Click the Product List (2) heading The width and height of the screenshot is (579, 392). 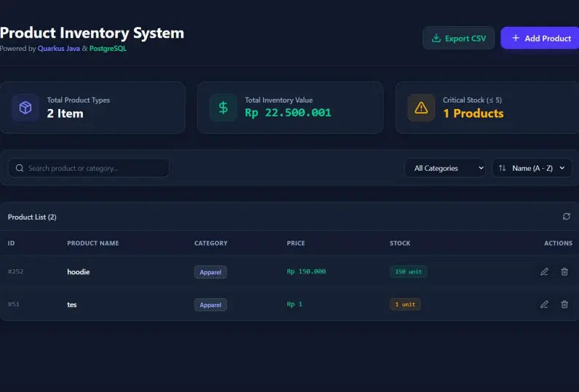click(x=32, y=217)
